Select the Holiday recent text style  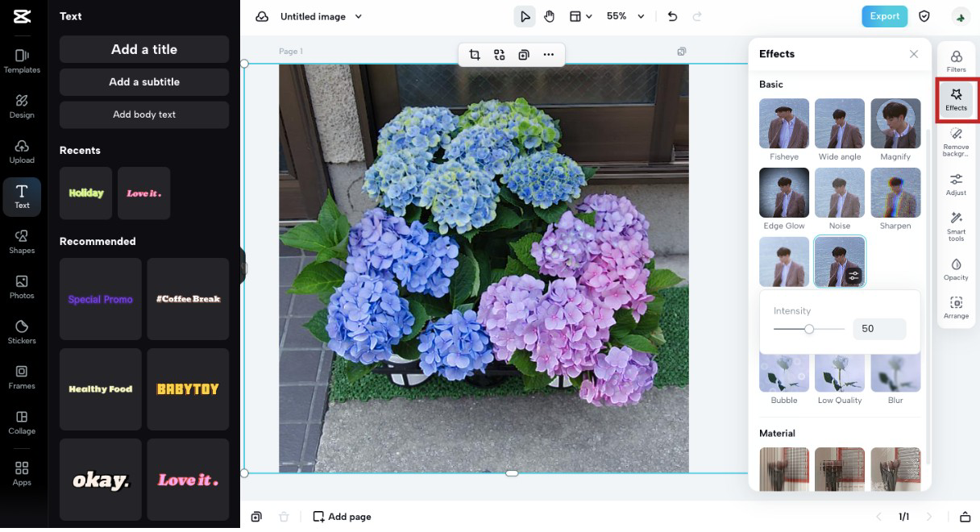pyautogui.click(x=86, y=193)
